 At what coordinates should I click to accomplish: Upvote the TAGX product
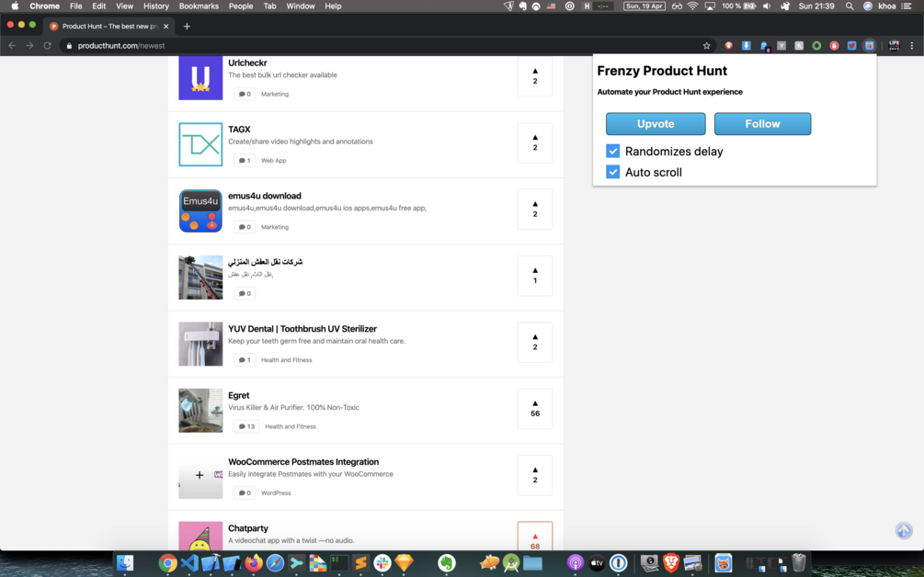click(535, 142)
